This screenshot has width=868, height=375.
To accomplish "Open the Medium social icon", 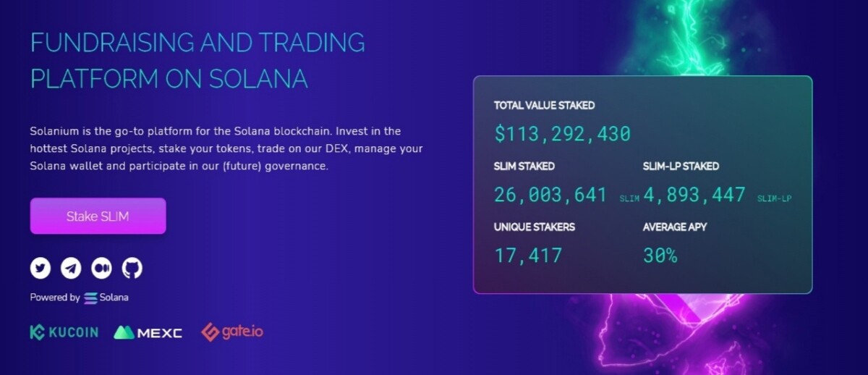I will coord(101,269).
